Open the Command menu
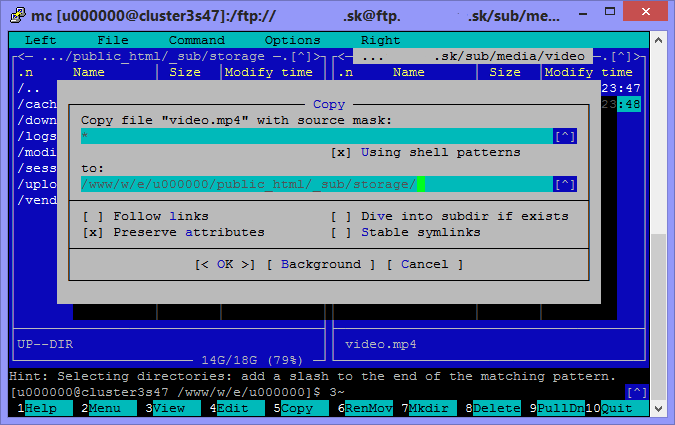Image resolution: width=675 pixels, height=425 pixels. click(x=196, y=40)
